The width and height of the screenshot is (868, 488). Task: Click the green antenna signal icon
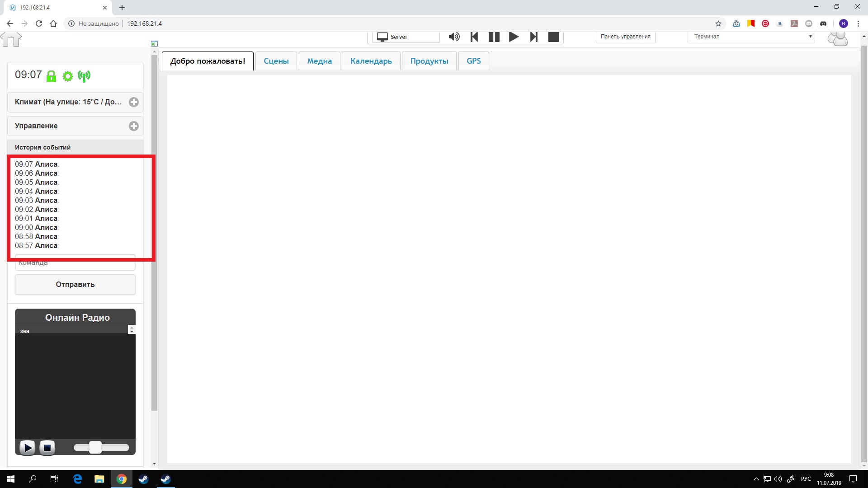click(x=84, y=76)
